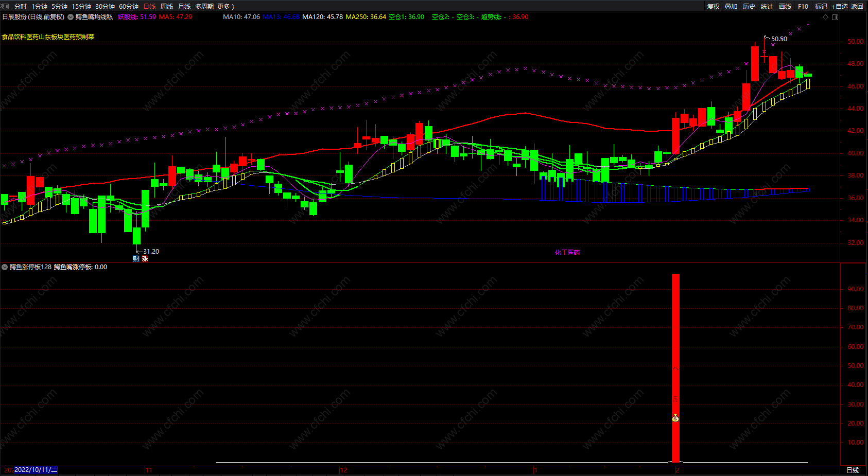This screenshot has width=868, height=476.
Task: Expand the 鳄鱼涨停板128 indicator dropdown arrow
Action: coord(5,267)
